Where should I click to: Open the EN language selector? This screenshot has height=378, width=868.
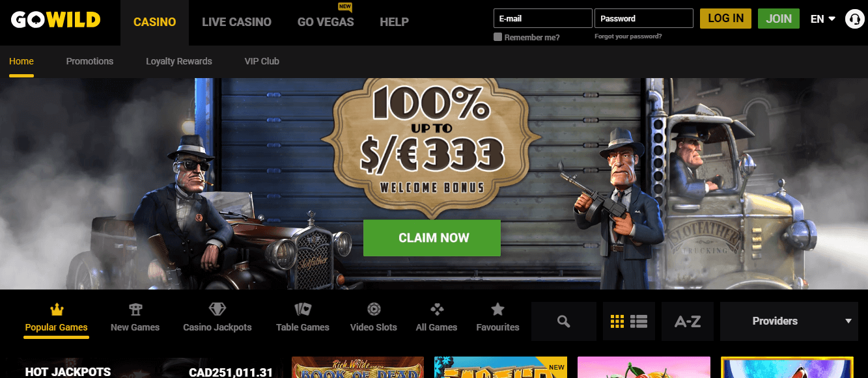822,19
